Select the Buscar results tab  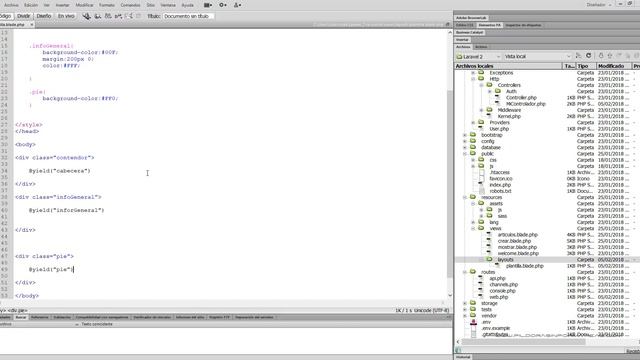[x=20, y=317]
